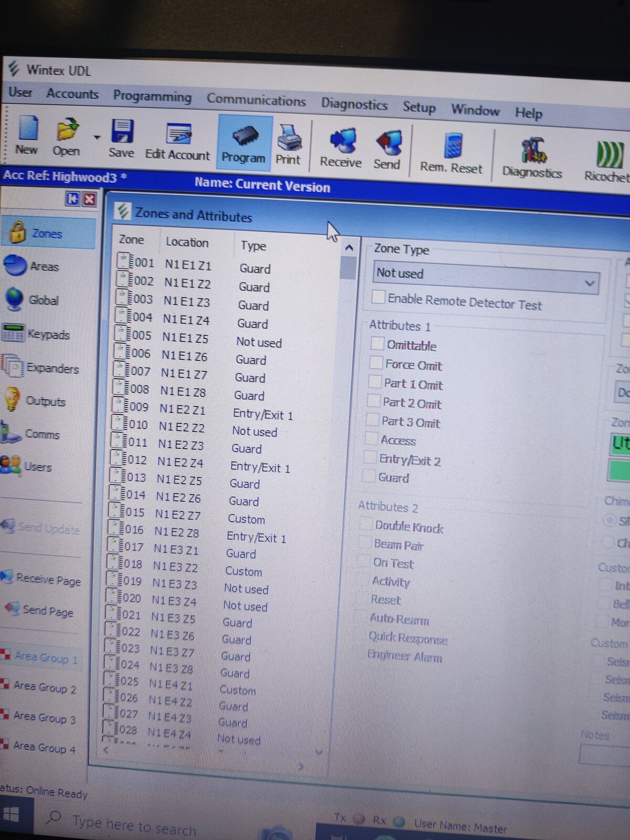The height and width of the screenshot is (840, 630).
Task: Open the Zone Type dropdown
Action: [589, 283]
